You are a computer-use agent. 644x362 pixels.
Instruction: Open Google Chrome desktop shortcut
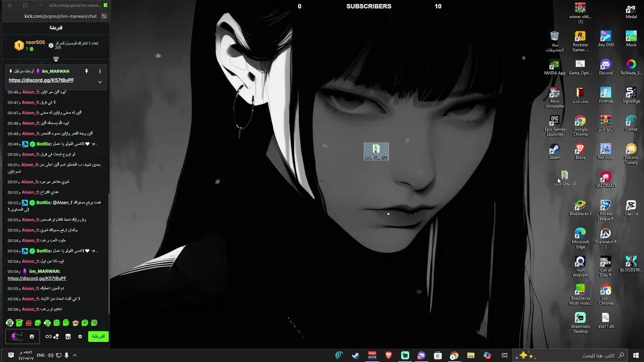pos(580,126)
